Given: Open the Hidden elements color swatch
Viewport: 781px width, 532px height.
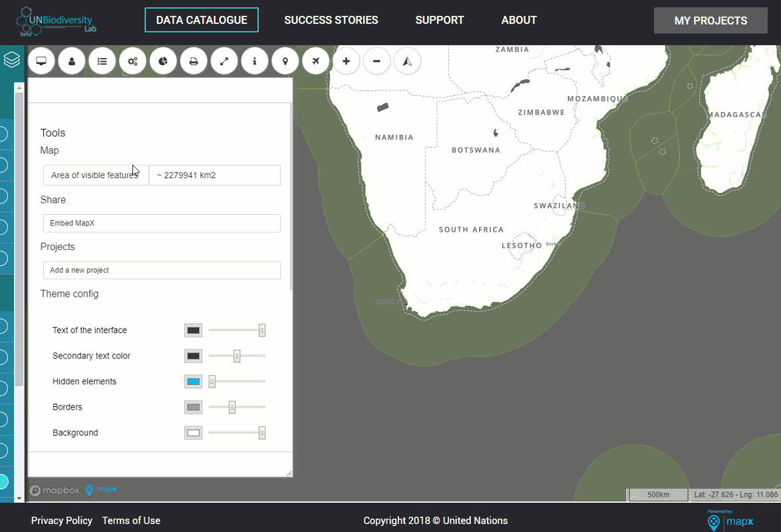Looking at the screenshot, I should pos(194,382).
